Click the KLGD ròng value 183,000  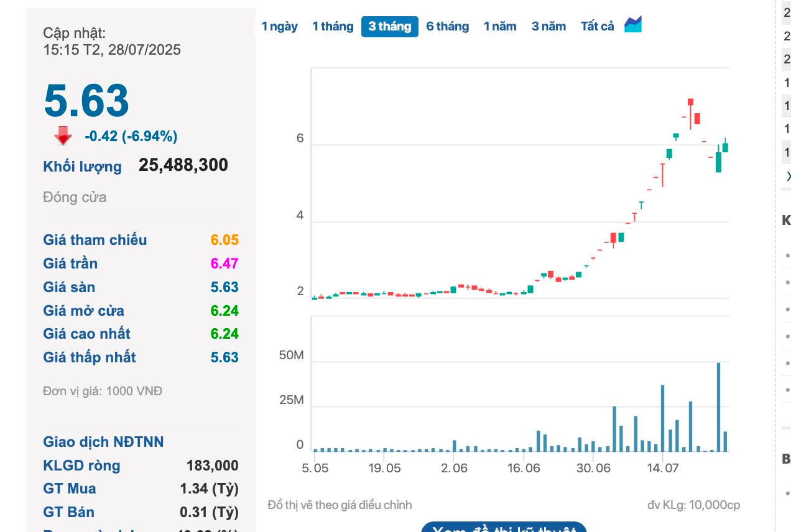(x=212, y=465)
